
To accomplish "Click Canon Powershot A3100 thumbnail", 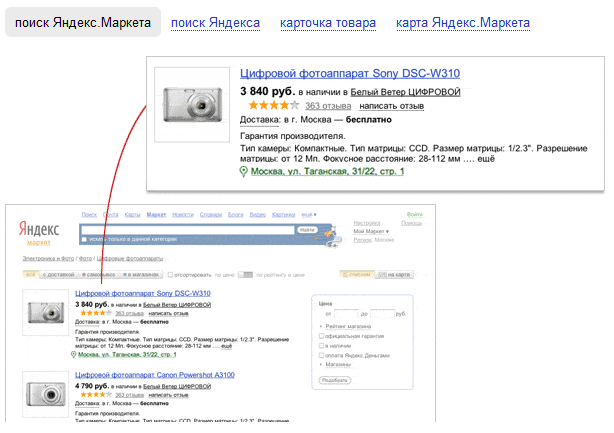I will [x=45, y=394].
